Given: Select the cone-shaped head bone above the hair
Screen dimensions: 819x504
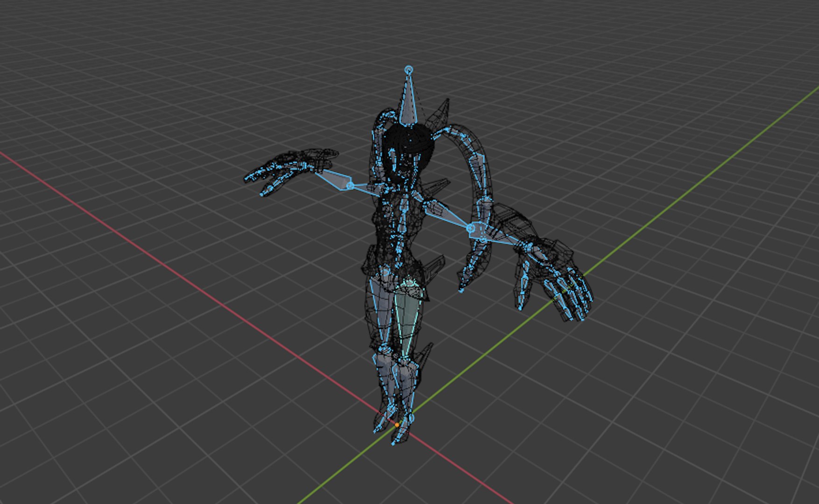Looking at the screenshot, I should click(408, 103).
